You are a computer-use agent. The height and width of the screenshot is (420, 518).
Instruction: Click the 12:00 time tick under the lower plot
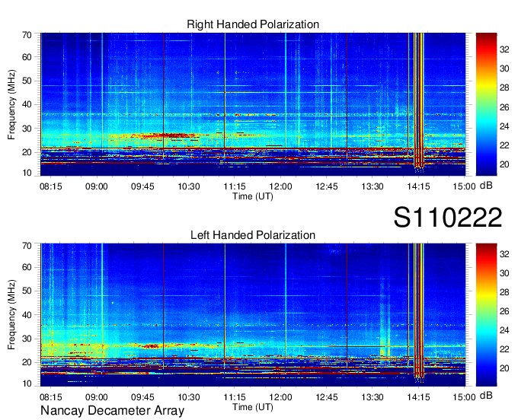280,397
